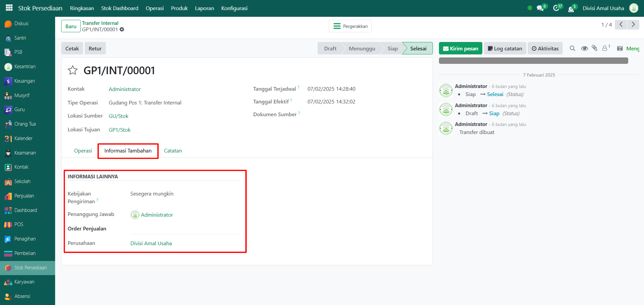
Task: Switch to the Operasi tab
Action: click(83, 151)
